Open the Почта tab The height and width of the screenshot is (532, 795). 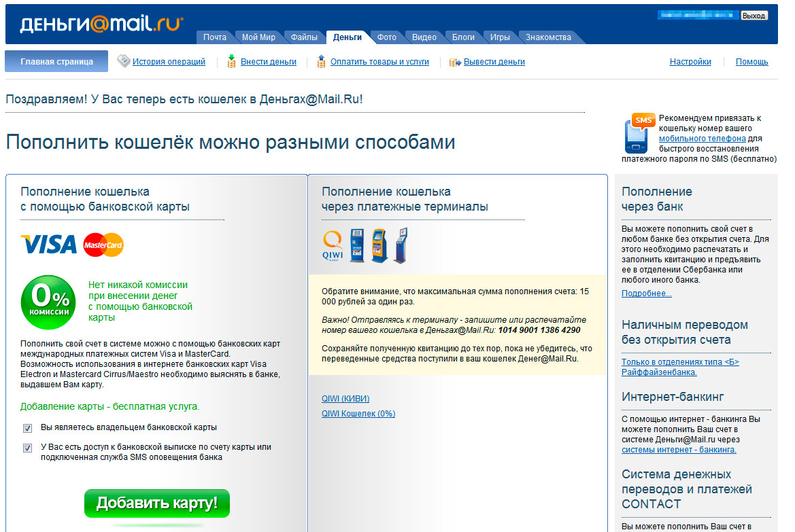(x=215, y=37)
